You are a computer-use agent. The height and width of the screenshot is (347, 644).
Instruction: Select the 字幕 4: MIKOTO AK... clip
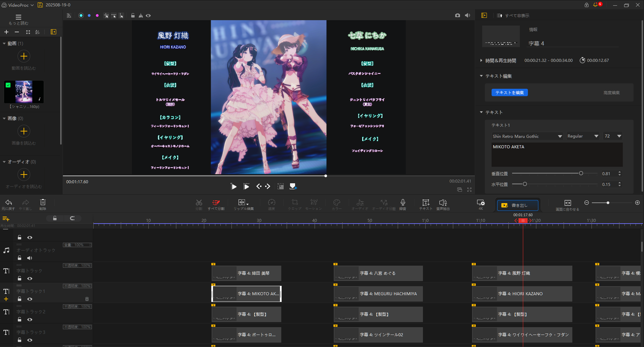tap(246, 294)
